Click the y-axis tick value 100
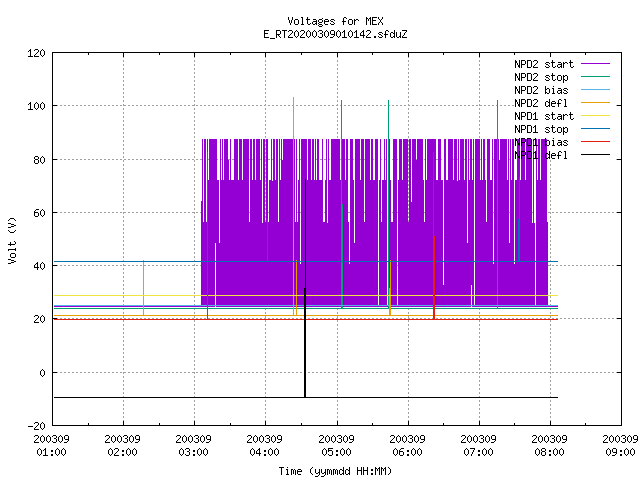 pos(36,106)
